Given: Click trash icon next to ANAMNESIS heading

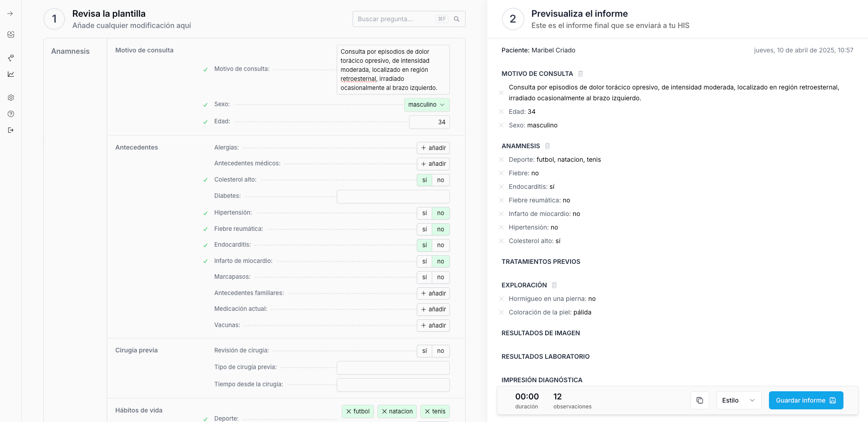Looking at the screenshot, I should [x=547, y=146].
